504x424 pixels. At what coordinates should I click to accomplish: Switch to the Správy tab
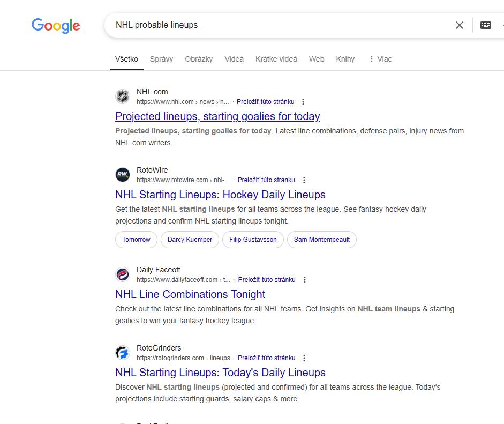161,59
